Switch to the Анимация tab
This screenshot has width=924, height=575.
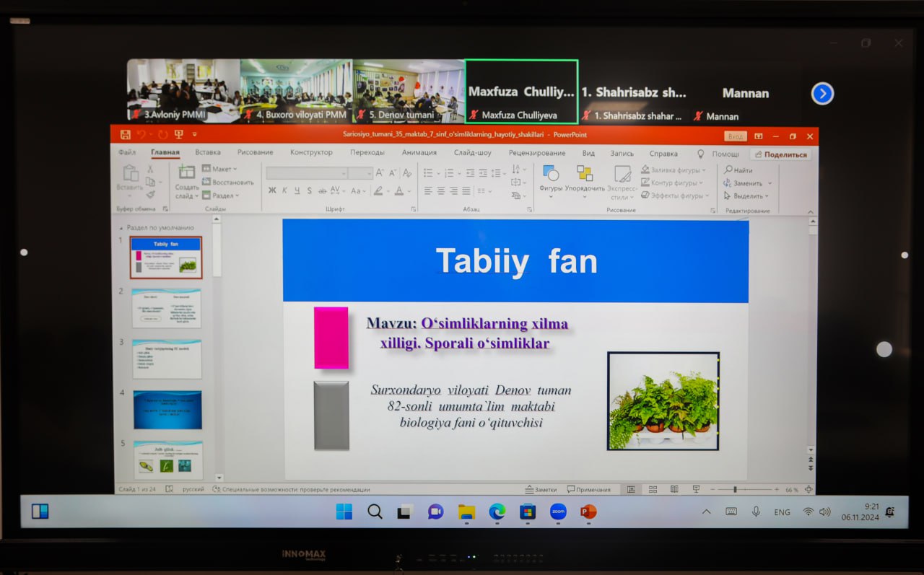419,153
